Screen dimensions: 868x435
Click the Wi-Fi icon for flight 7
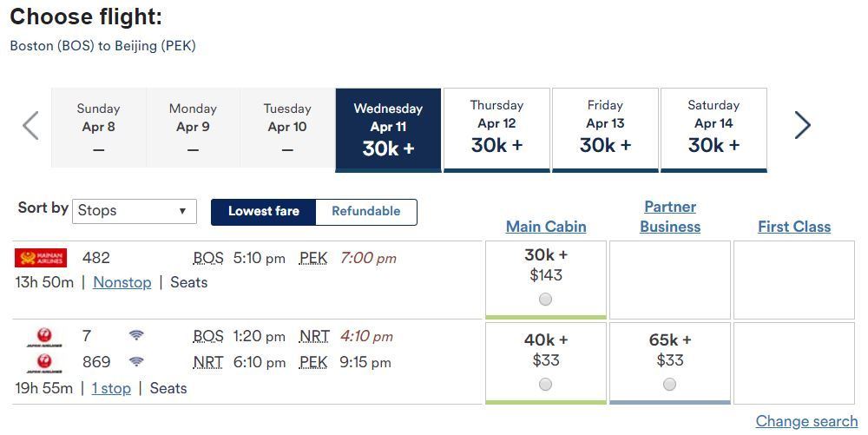pos(136,334)
